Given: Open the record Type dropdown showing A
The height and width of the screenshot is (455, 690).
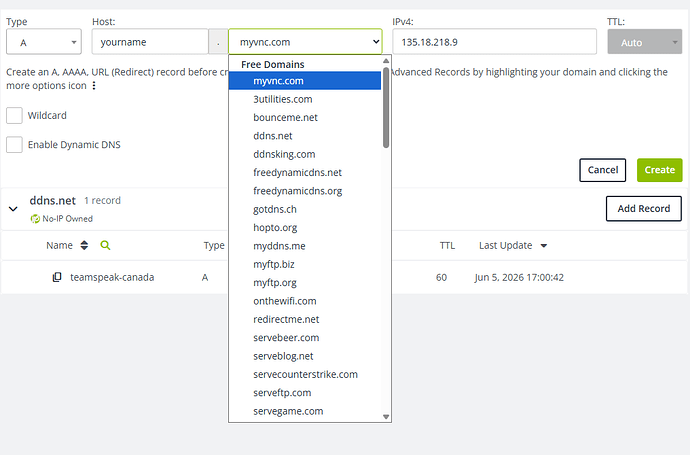Looking at the screenshot, I should (44, 42).
